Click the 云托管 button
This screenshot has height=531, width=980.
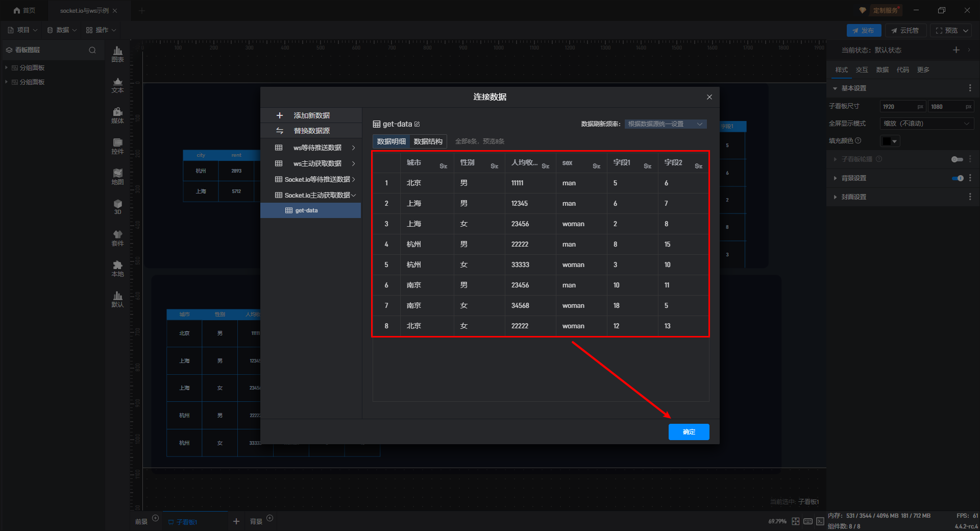[905, 31]
